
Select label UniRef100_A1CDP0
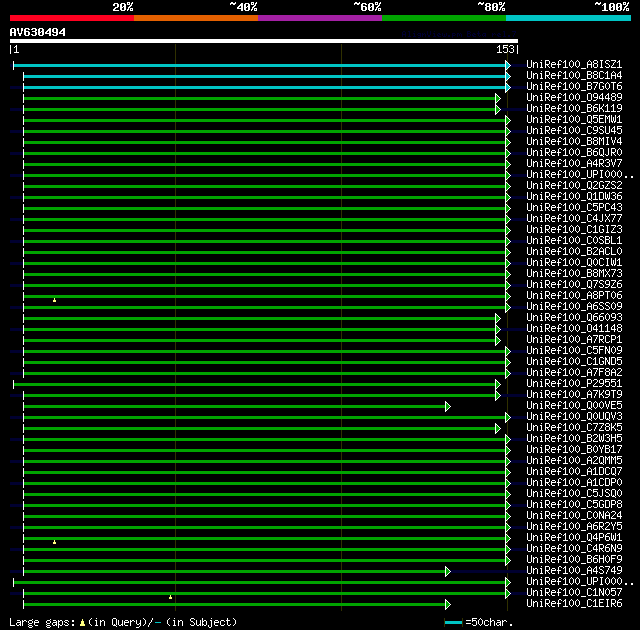click(574, 483)
